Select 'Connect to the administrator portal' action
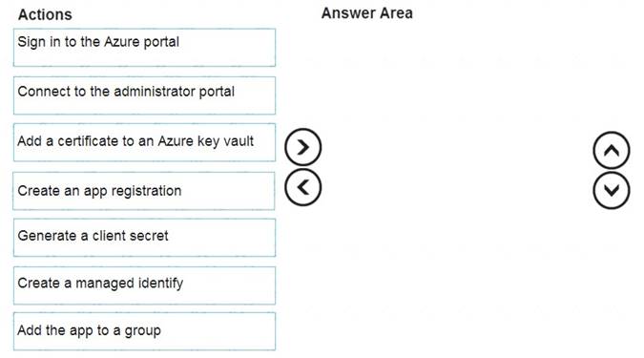This screenshot has height=358, width=644. (x=144, y=95)
